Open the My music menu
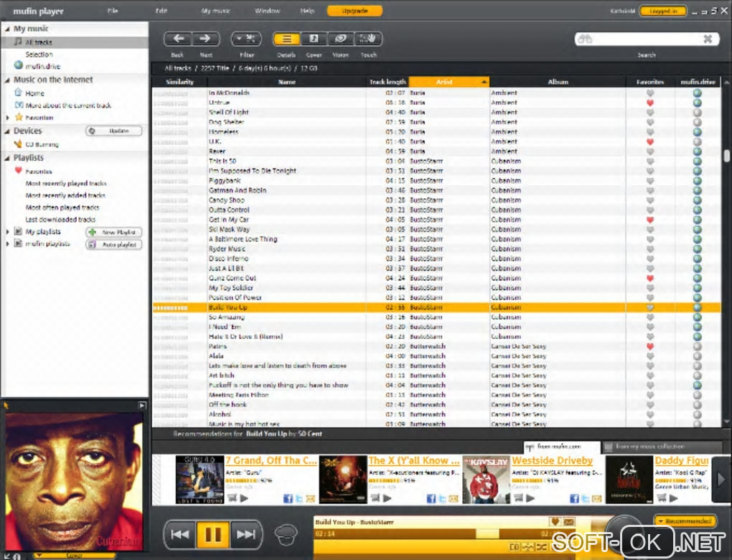 (215, 11)
